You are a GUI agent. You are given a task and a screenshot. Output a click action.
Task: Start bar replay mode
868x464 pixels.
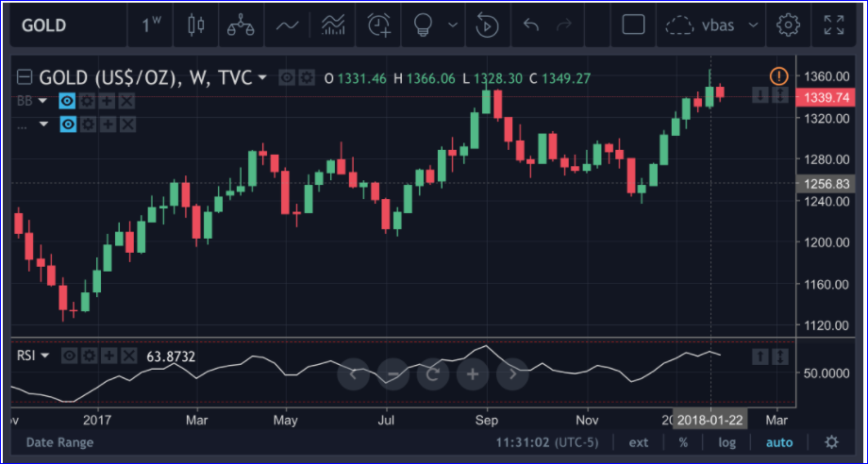coord(487,25)
